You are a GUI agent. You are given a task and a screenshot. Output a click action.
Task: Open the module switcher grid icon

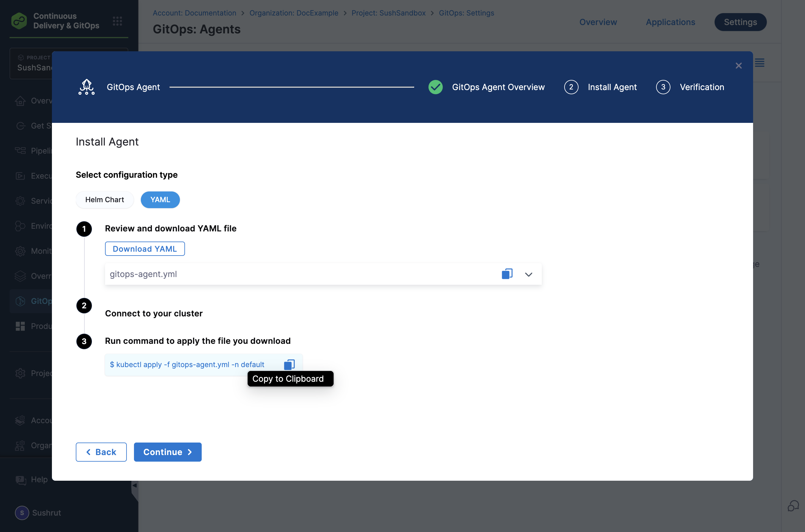[118, 21]
